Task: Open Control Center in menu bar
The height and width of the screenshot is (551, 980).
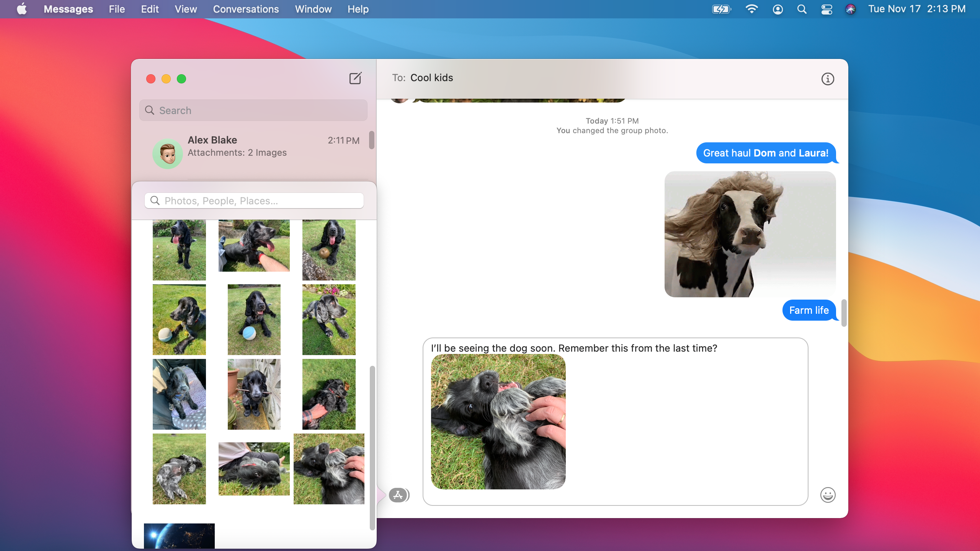Action: [x=826, y=9]
